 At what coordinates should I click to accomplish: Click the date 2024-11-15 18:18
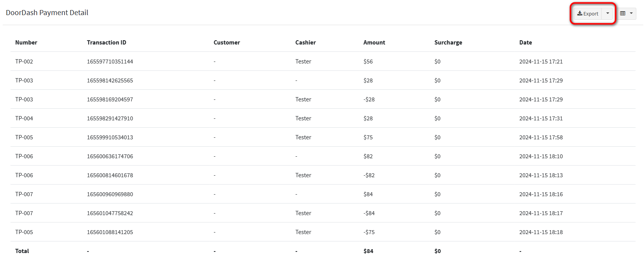pyautogui.click(x=541, y=232)
